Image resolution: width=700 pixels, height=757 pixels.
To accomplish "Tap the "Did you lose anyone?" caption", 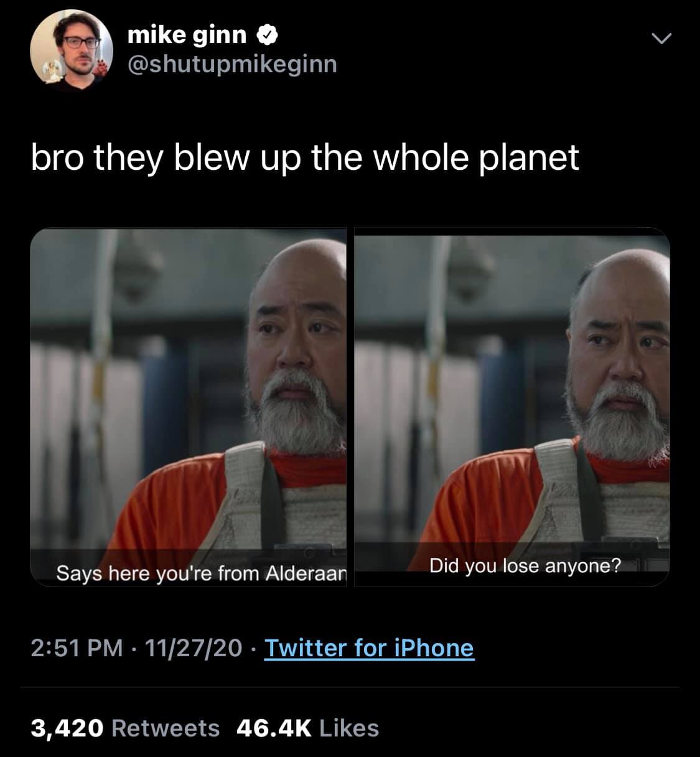I will pyautogui.click(x=525, y=566).
